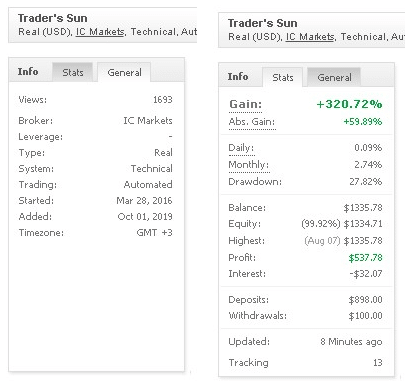
Task: Click the $537.78 profit value
Action: click(x=365, y=258)
